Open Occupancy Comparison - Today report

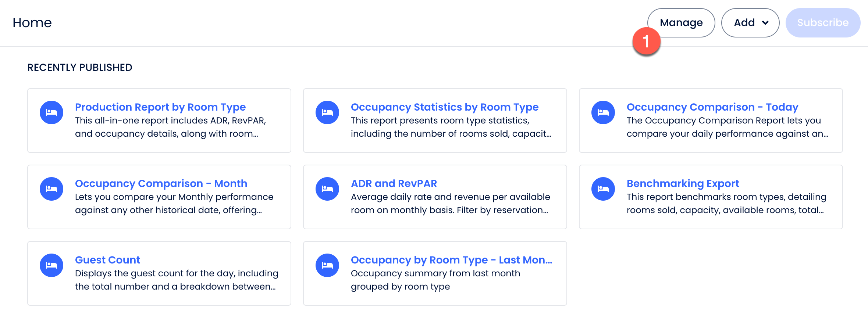pos(712,107)
